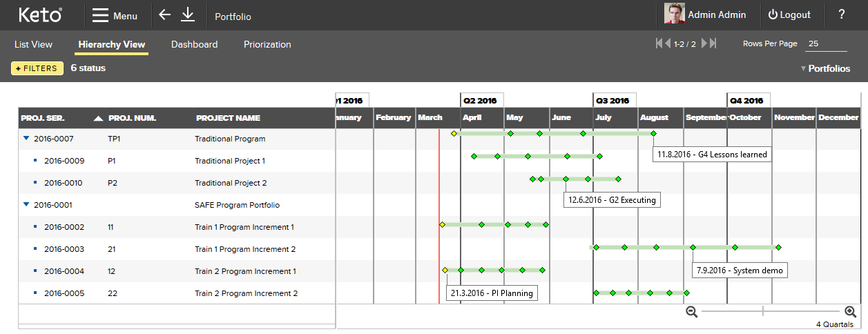Screen dimensions: 868x334
Task: Edit the Rows Per Page field
Action: [827, 43]
